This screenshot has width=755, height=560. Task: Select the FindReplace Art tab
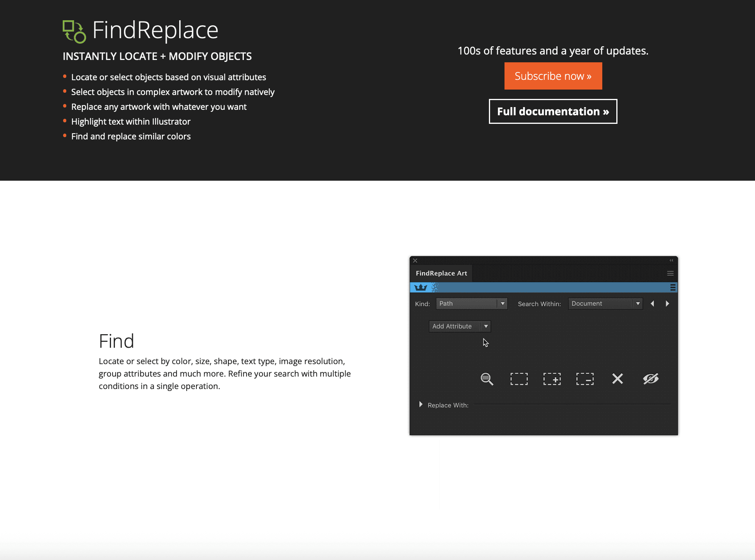(x=441, y=273)
